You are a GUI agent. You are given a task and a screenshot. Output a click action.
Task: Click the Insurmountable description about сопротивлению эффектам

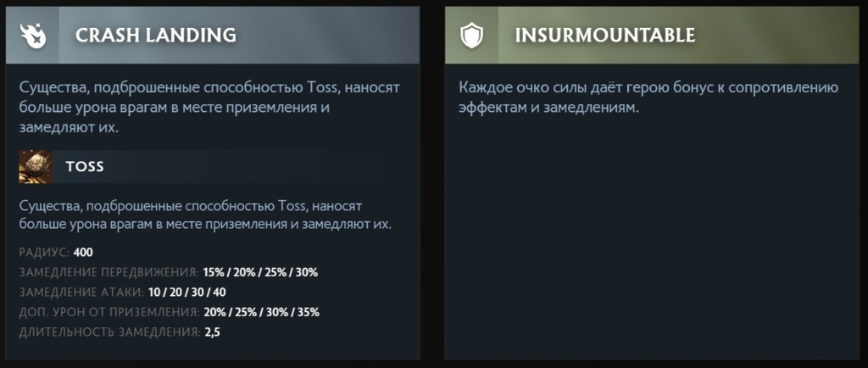pos(648,98)
